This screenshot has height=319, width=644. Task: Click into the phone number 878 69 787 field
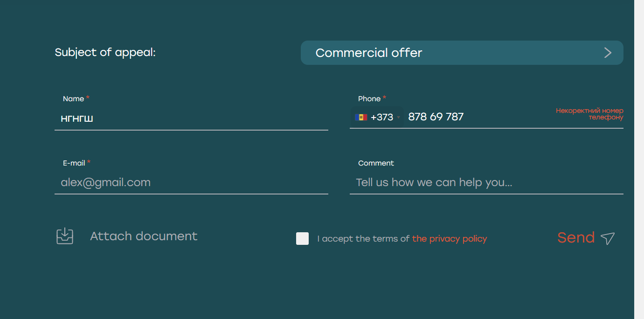point(476,117)
